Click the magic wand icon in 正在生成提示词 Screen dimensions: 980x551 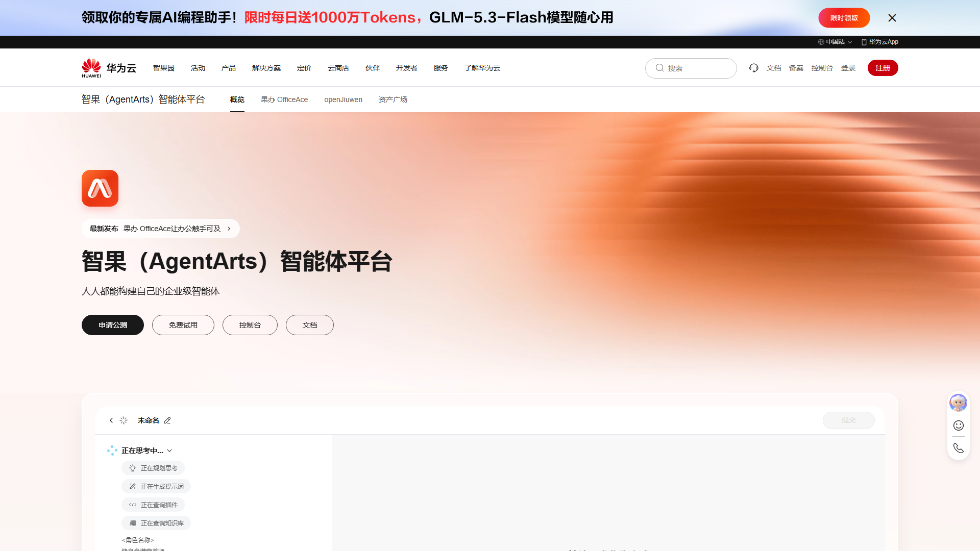[x=133, y=486]
